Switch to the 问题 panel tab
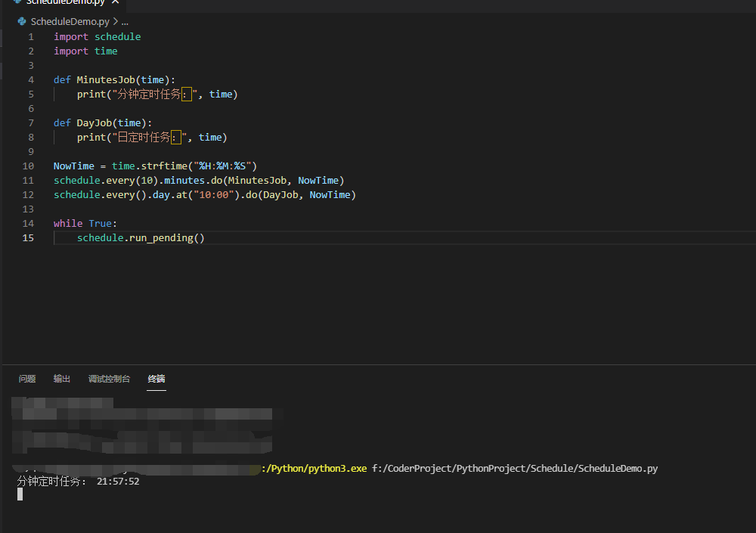Screen dimensions: 756x533 [x=27, y=379]
